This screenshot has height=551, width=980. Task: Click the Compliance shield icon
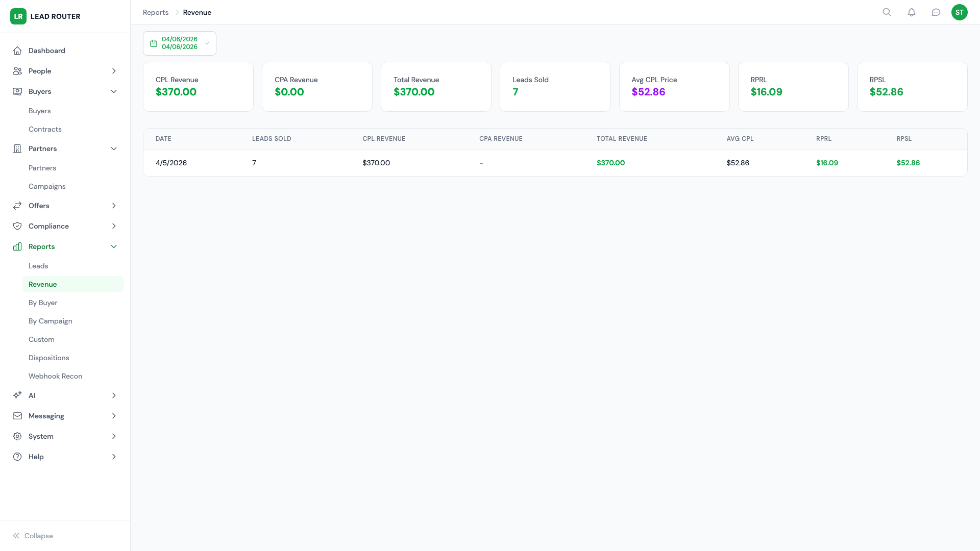coord(17,226)
